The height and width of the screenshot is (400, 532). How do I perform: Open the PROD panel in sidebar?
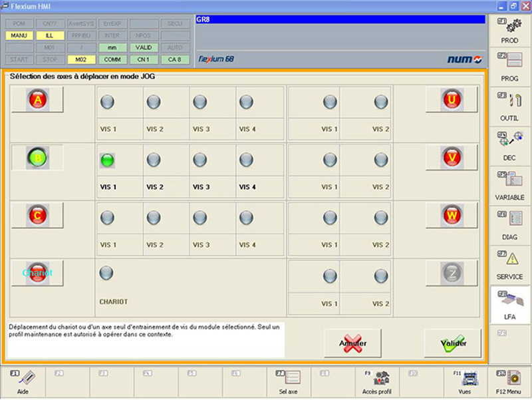(510, 31)
